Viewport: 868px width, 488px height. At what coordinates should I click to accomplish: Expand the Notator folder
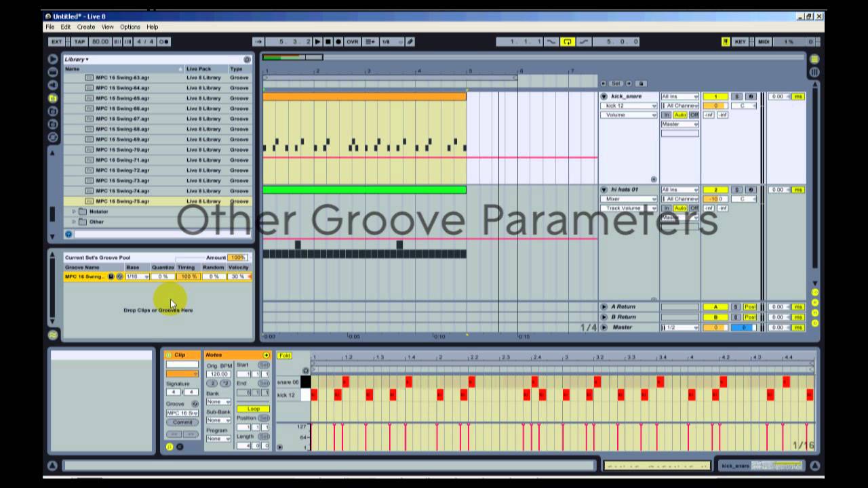(x=74, y=211)
